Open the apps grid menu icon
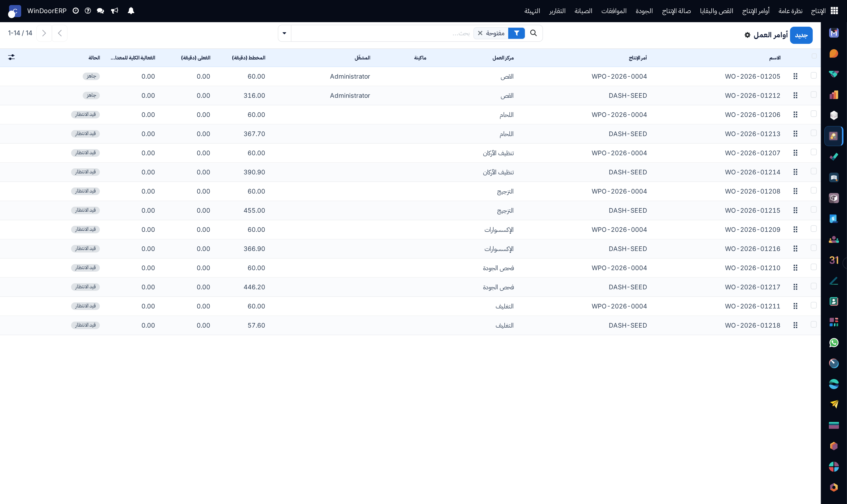Image resolution: width=847 pixels, height=504 pixels. click(x=834, y=11)
